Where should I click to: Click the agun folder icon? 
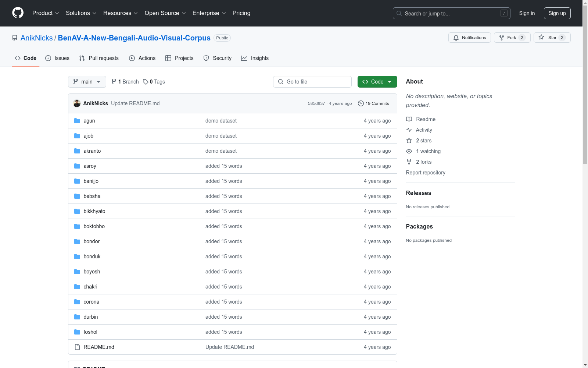pyautogui.click(x=77, y=121)
